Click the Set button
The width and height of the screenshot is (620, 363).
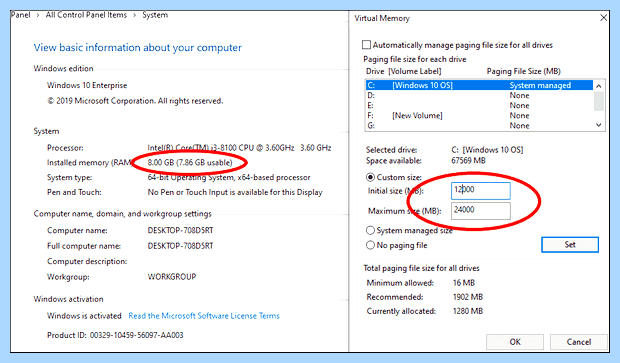(x=570, y=244)
